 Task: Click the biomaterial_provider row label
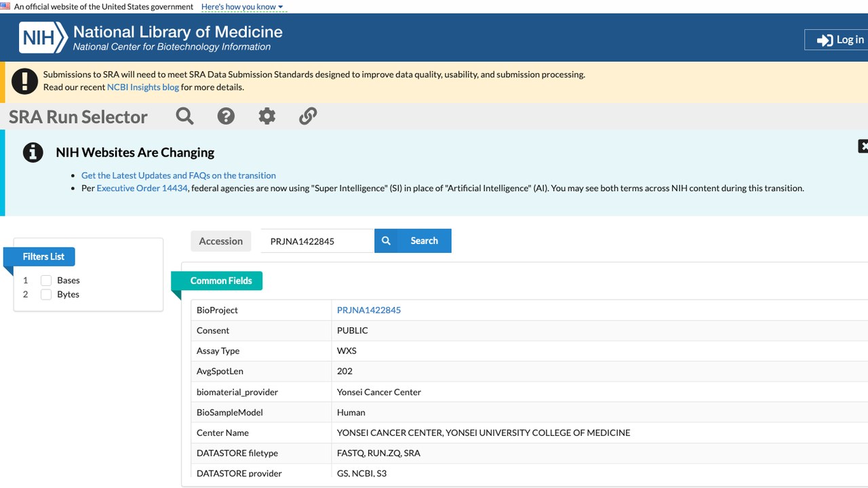click(x=237, y=392)
